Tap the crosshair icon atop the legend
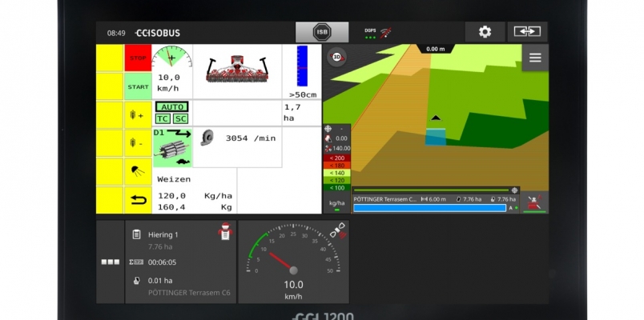The width and height of the screenshot is (644, 320). click(328, 129)
